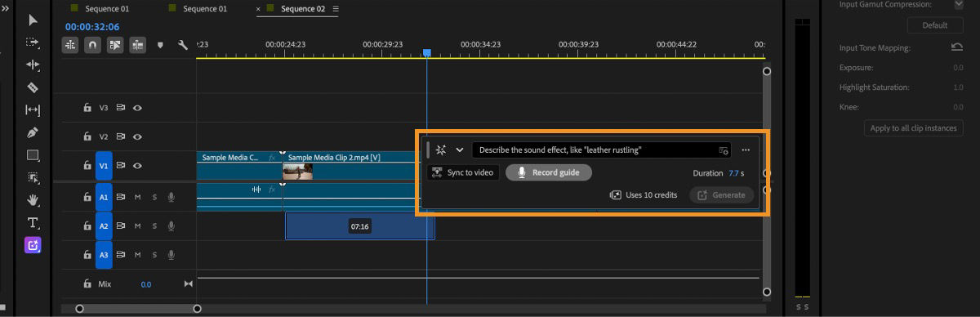The image size is (980, 317).
Task: Toggle Sync Lock on A2 track
Action: coord(121,225)
